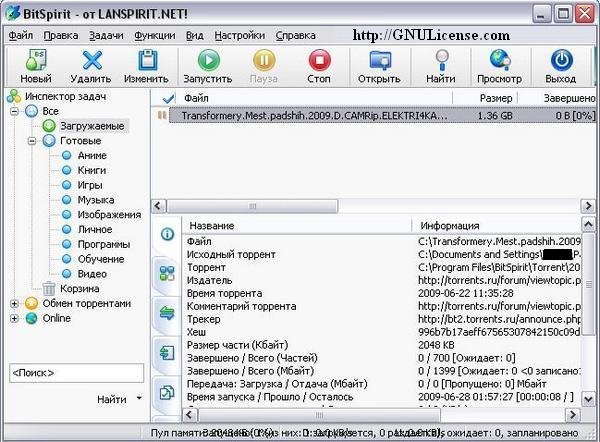Select the Обучение category
Image resolution: width=600 pixels, height=442 pixels.
click(101, 259)
